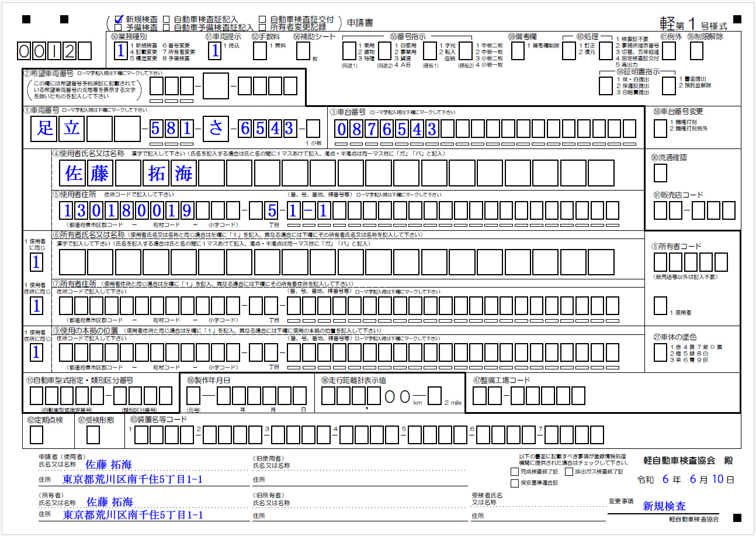Click the 備考欄 code box
This screenshot has height=536, width=756.
[x=518, y=51]
